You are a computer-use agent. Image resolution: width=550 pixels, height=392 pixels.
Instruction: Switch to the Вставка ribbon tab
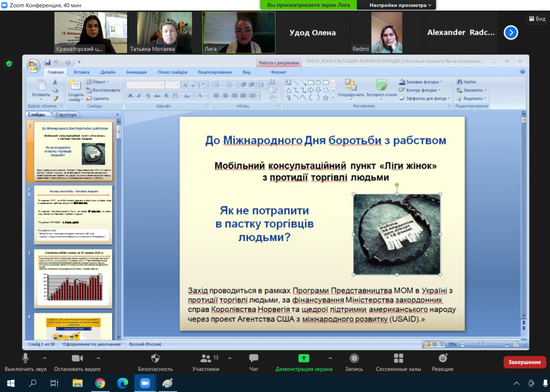(x=82, y=72)
